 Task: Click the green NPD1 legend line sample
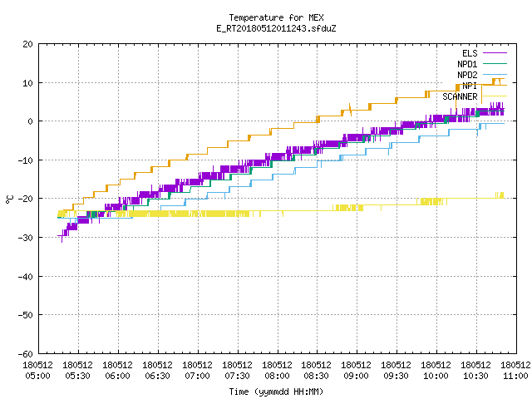point(495,63)
